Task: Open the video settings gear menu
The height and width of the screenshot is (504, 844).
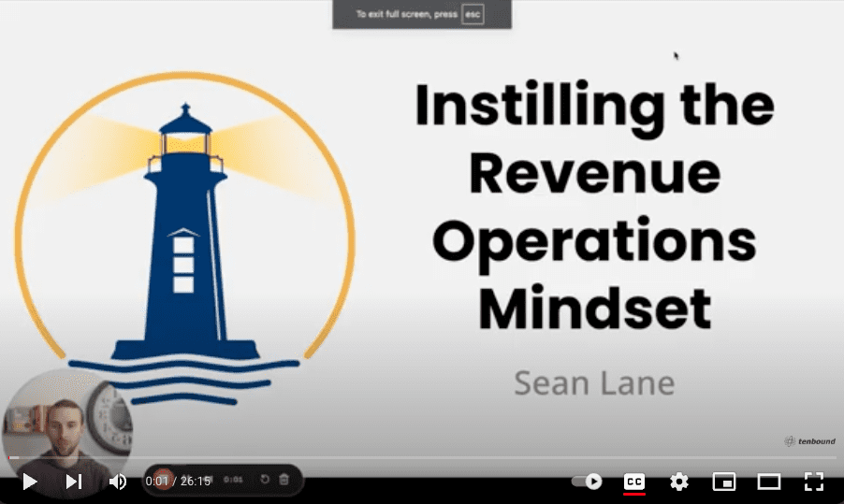Action: (x=679, y=482)
